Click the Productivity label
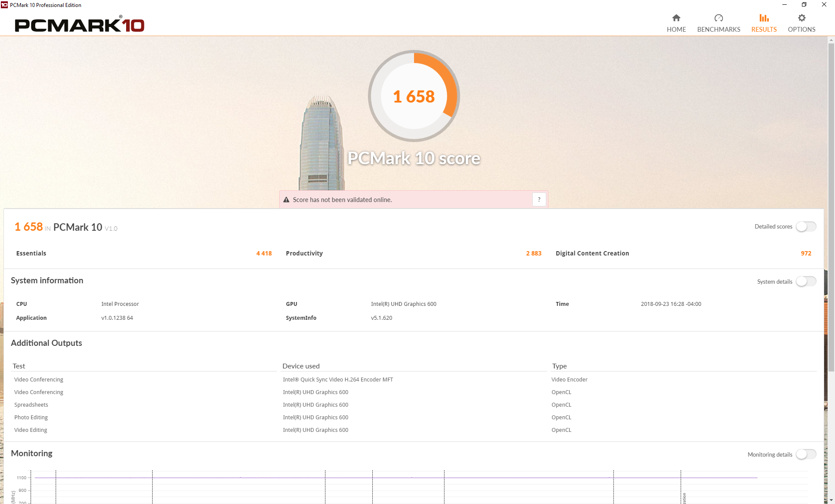Screen dimensions: 835x504 pyautogui.click(x=304, y=253)
